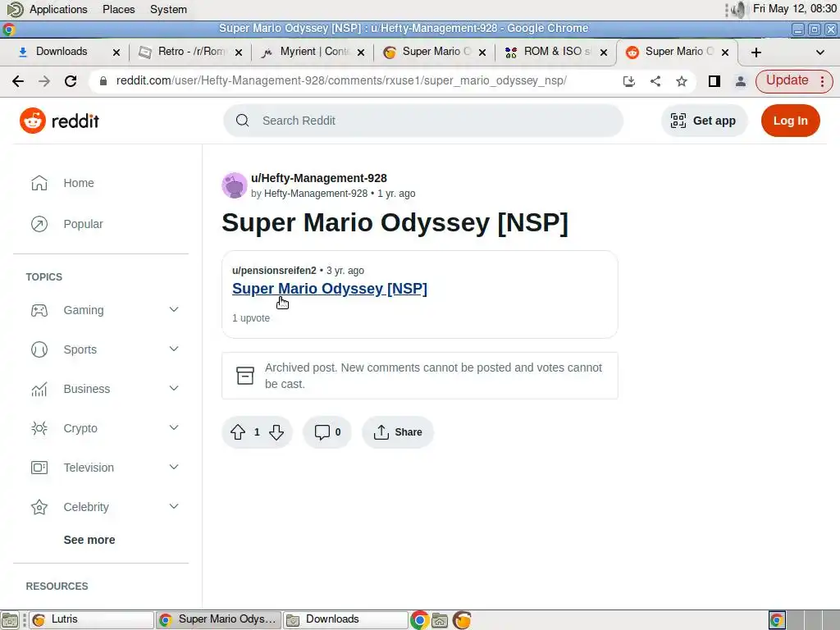Click the browser forward arrow
This screenshot has width=840, height=630.
tap(44, 81)
